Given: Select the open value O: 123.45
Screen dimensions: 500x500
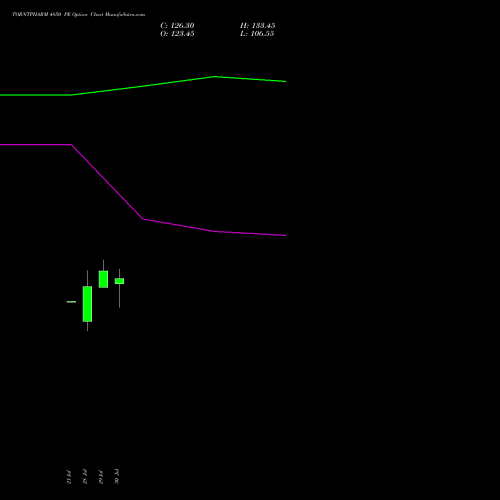Looking at the screenshot, I should (177, 34).
